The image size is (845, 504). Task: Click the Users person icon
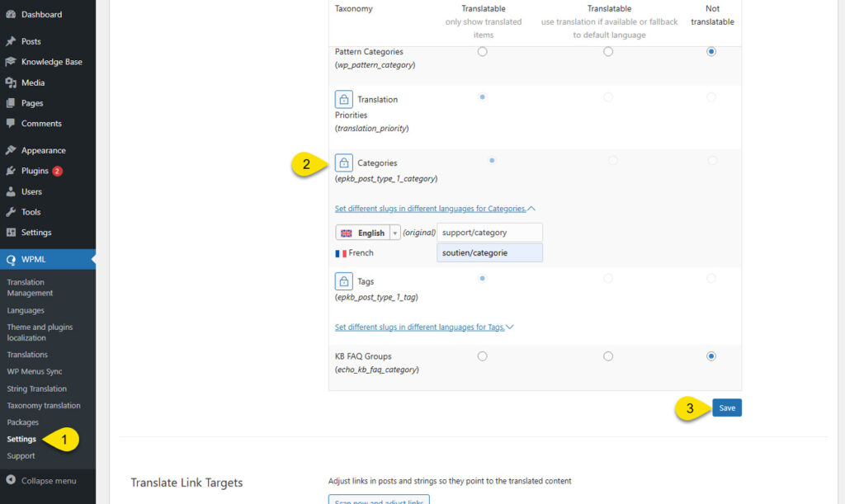(x=10, y=191)
